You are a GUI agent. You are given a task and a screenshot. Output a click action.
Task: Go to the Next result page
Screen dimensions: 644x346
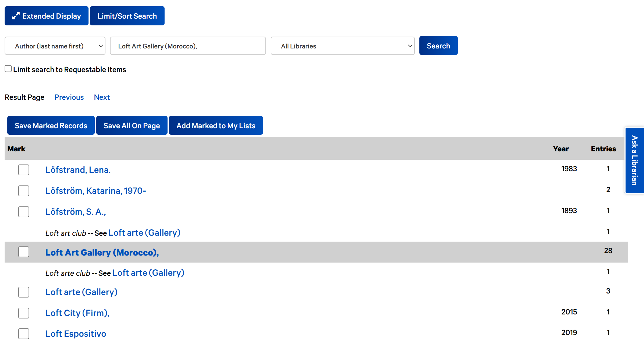(102, 97)
